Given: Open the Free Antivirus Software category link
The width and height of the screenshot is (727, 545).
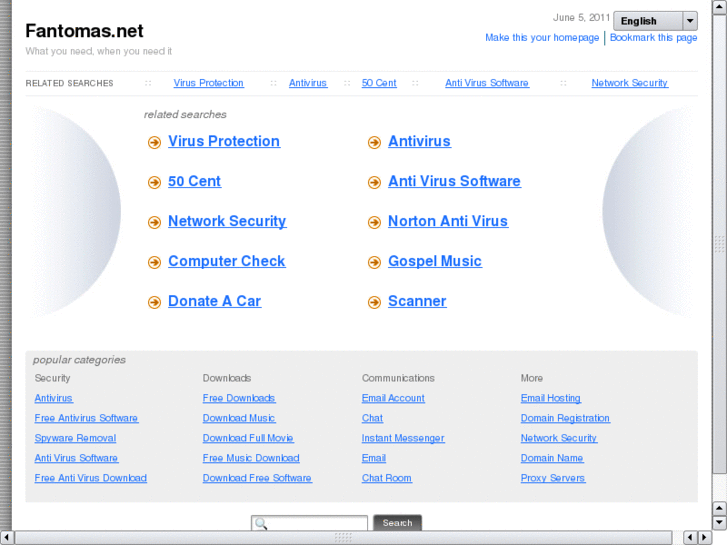Looking at the screenshot, I should point(86,418).
